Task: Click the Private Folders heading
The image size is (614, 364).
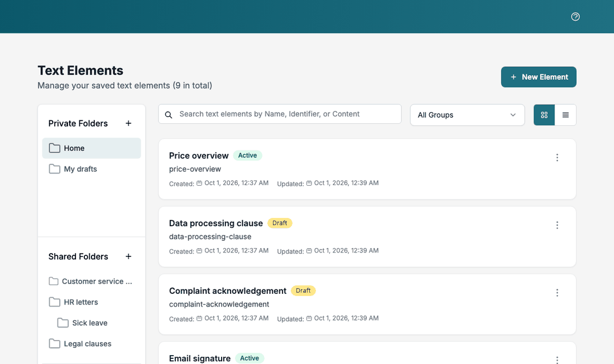Action: tap(78, 124)
